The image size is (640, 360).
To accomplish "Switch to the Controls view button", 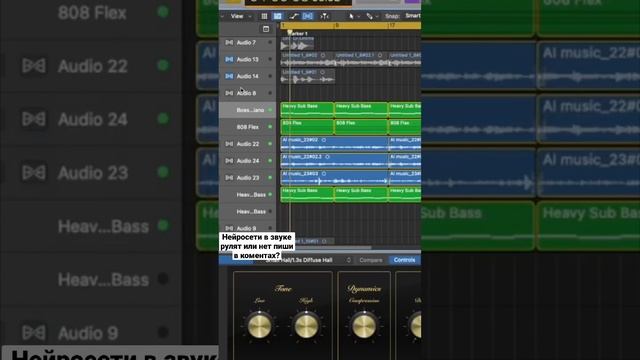I will point(404,260).
